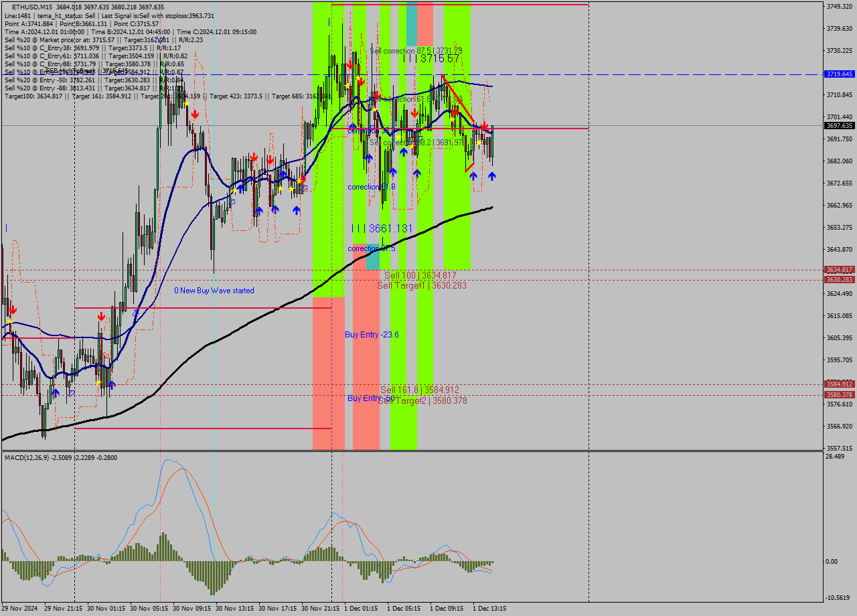
Task: Click the '1 Dec 01:15' time label
Action: coord(361,609)
